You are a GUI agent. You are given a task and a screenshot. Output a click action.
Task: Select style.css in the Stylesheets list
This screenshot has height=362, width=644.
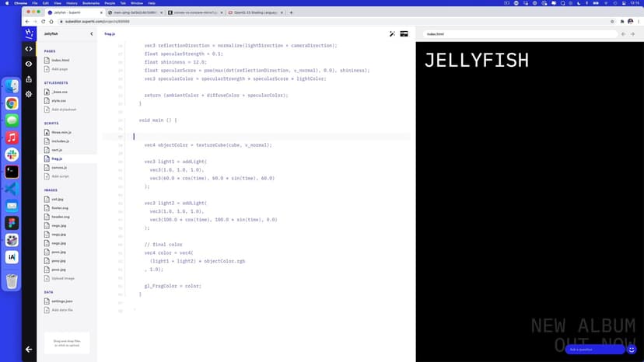(x=59, y=101)
